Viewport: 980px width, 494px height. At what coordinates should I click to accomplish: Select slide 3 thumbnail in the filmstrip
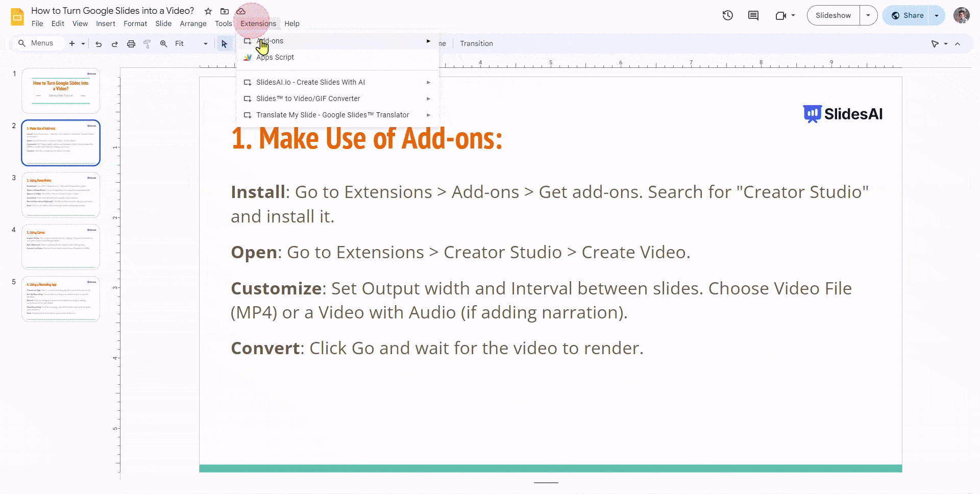coord(60,194)
